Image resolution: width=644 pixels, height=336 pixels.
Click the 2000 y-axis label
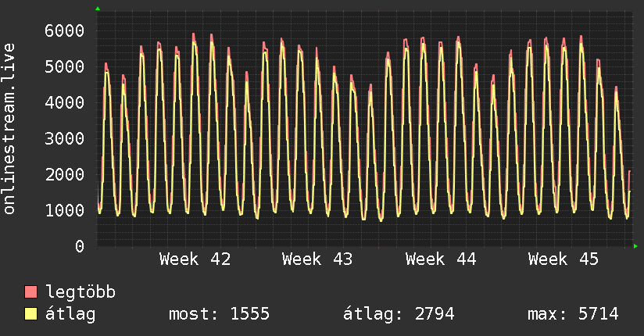click(63, 175)
